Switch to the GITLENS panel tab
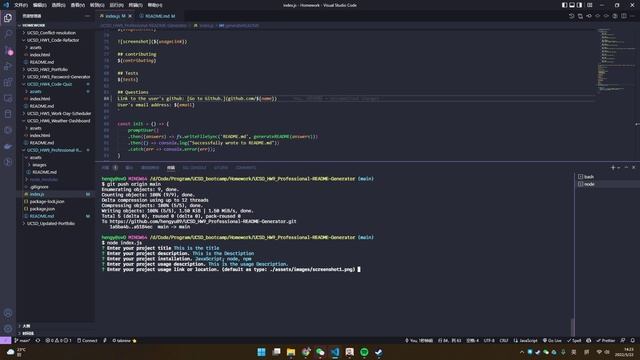Viewport: 640px width, 360px height. pyautogui.click(x=221, y=167)
